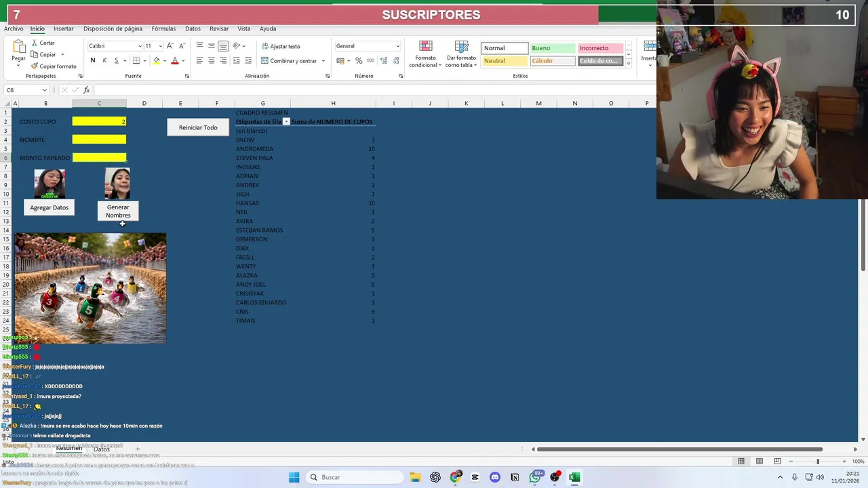Click the Generar Nombres button
This screenshot has height=488, width=868.
pos(118,211)
